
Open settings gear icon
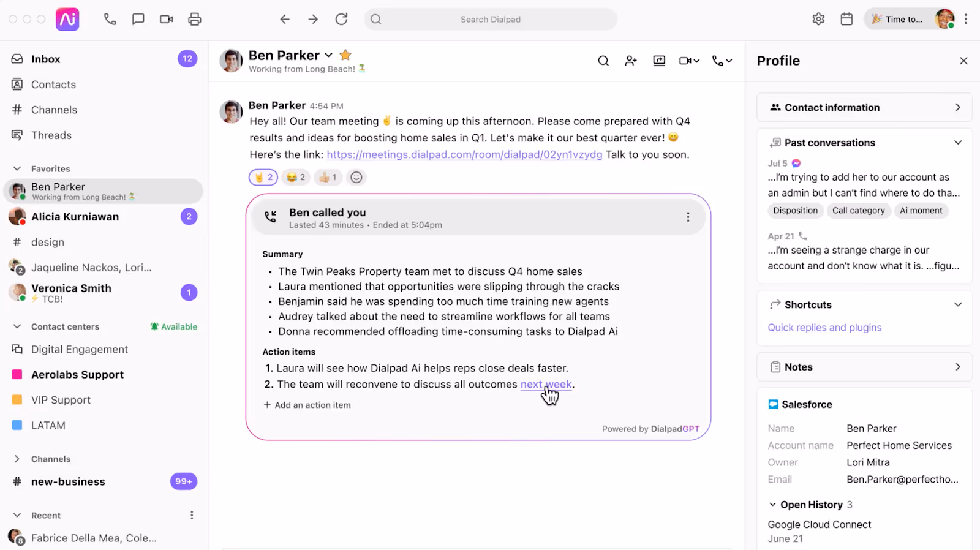pyautogui.click(x=818, y=20)
